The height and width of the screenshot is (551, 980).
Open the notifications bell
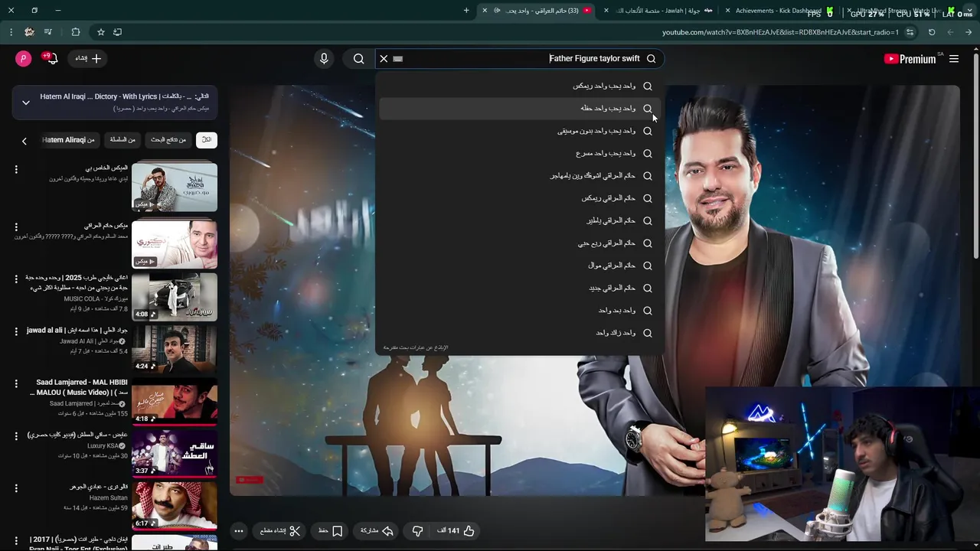(51, 58)
